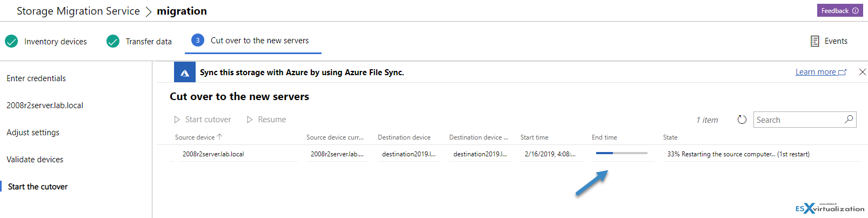Open Validate devices in sidebar
The image size is (868, 218).
tap(35, 160)
